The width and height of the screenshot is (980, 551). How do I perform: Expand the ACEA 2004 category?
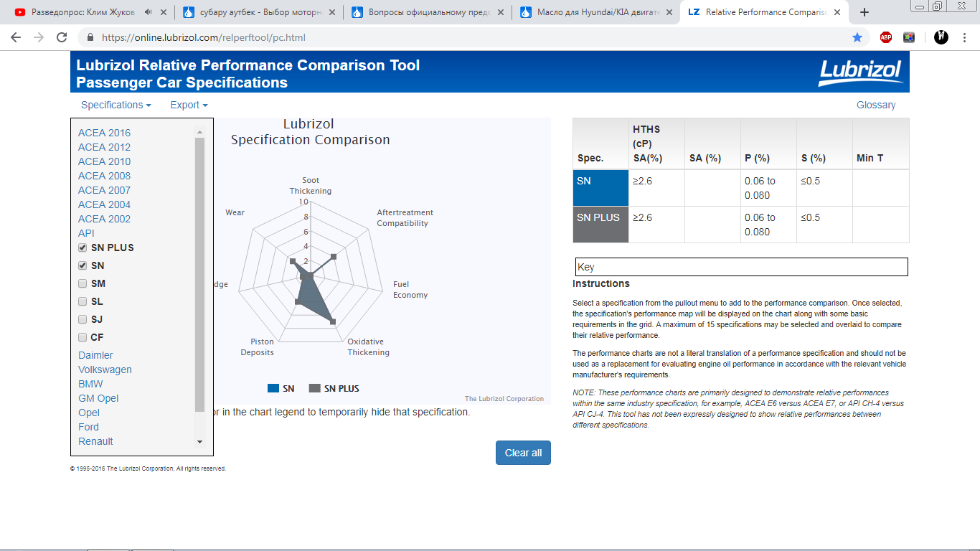tap(105, 204)
